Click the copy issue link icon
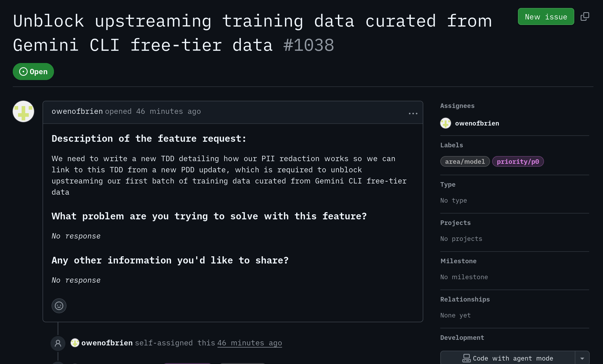This screenshot has width=603, height=364. click(x=585, y=16)
